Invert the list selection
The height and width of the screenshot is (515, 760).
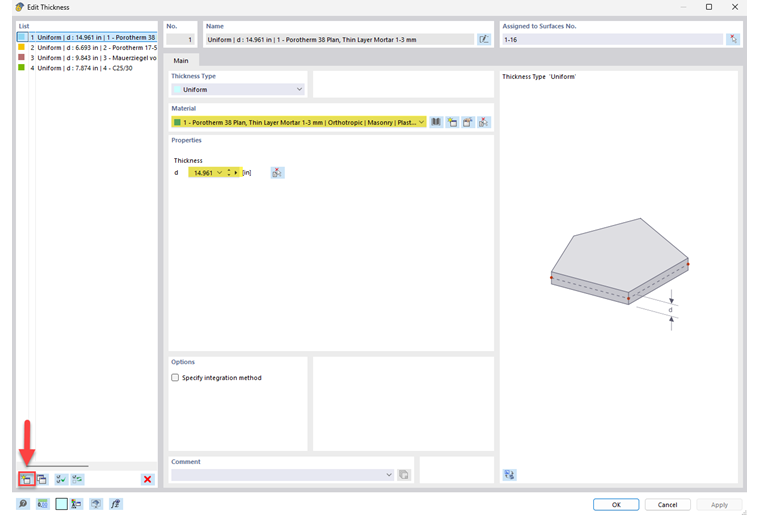(77, 480)
